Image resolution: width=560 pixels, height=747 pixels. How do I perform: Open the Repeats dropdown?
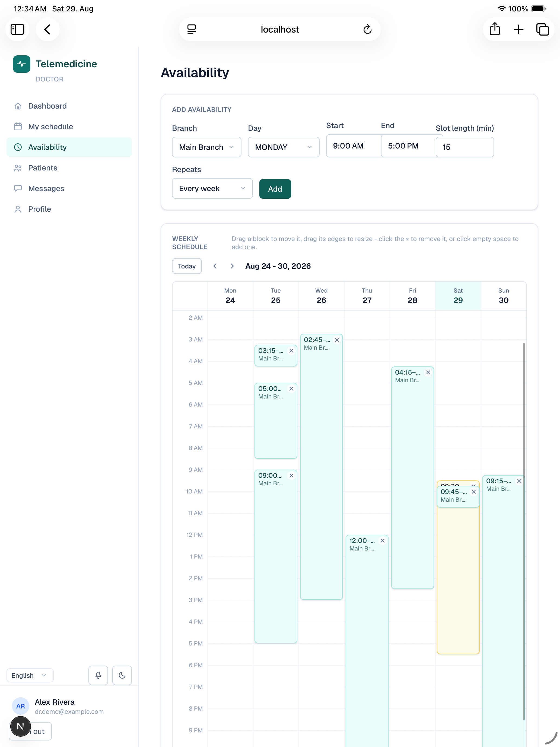pos(212,188)
